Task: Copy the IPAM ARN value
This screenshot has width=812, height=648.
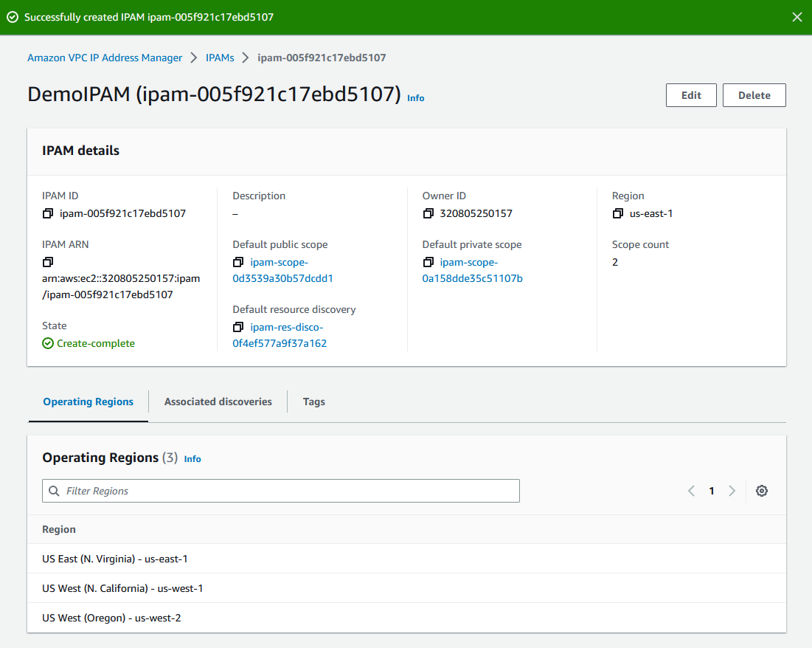Action: pyautogui.click(x=47, y=262)
